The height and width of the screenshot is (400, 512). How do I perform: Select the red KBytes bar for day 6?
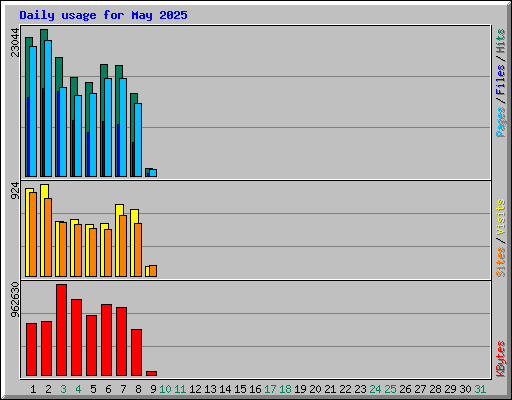tap(106, 340)
